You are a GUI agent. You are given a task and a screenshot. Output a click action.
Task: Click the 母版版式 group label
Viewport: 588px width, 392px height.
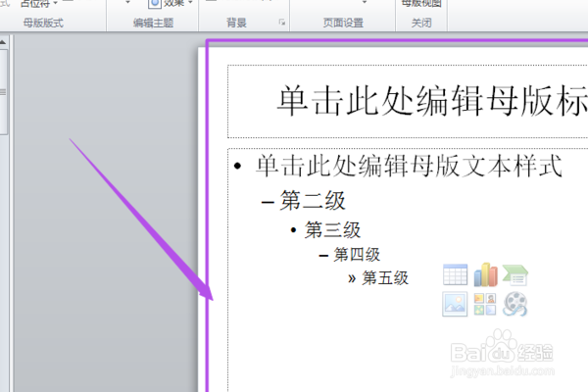[x=43, y=23]
